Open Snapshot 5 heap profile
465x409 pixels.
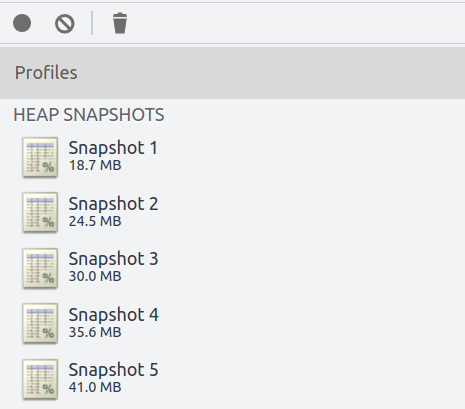tap(232, 379)
